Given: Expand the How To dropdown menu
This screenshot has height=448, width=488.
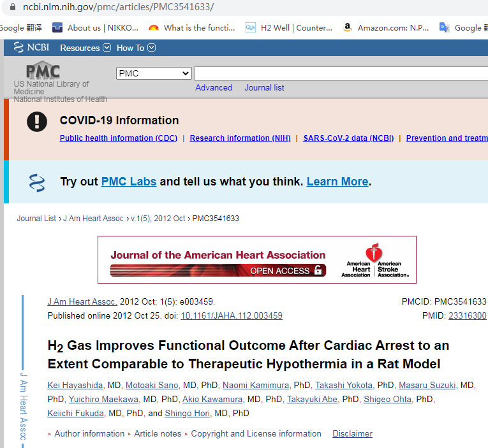Looking at the screenshot, I should coord(136,48).
